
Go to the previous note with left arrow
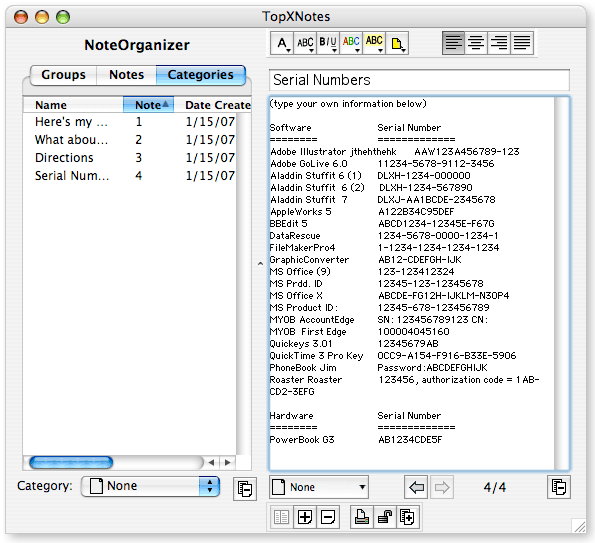pyautogui.click(x=416, y=487)
